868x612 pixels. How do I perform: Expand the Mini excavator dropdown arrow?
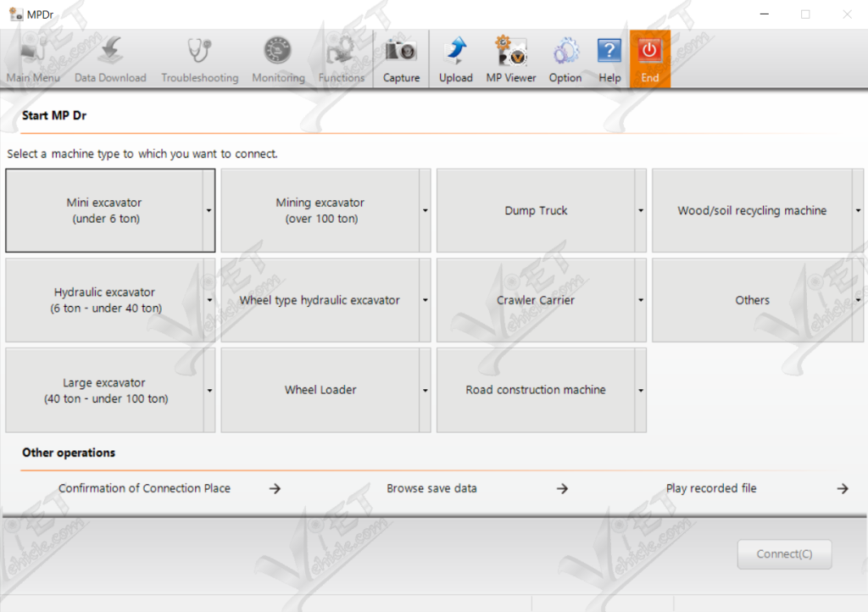[x=209, y=211]
